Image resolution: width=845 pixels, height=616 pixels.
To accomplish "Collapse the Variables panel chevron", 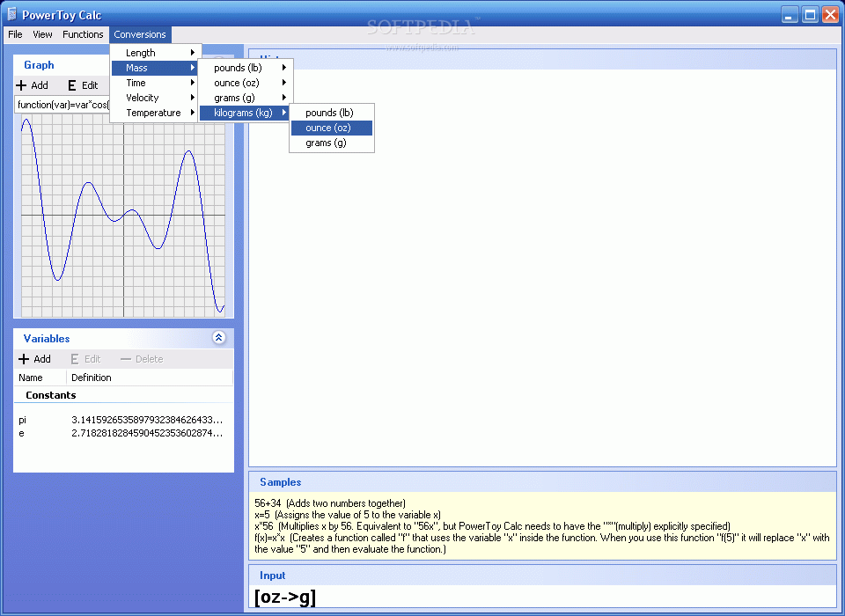I will pos(219,338).
